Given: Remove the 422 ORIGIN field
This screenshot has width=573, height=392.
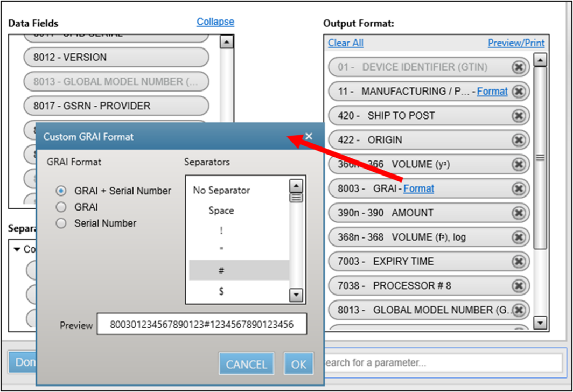Looking at the screenshot, I should point(518,140).
